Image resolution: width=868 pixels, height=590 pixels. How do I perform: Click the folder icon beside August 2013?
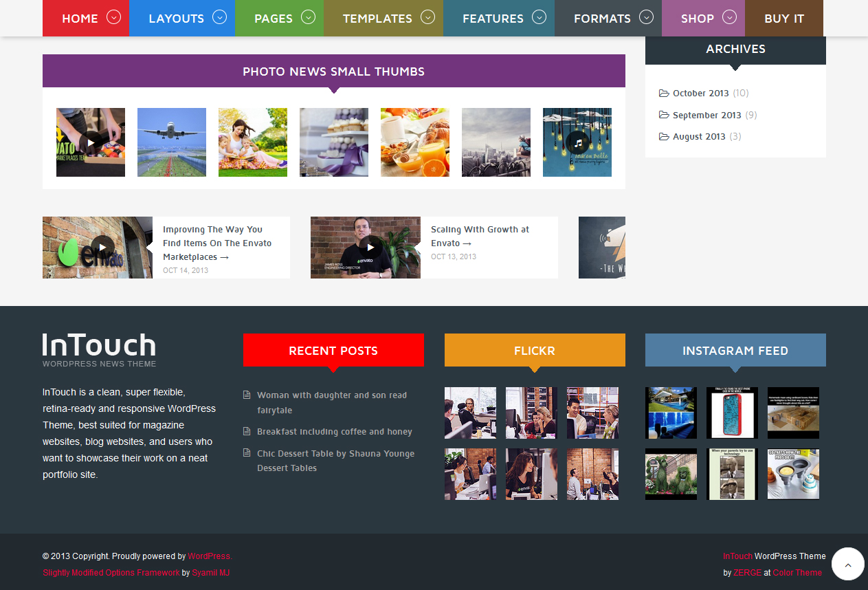click(663, 136)
